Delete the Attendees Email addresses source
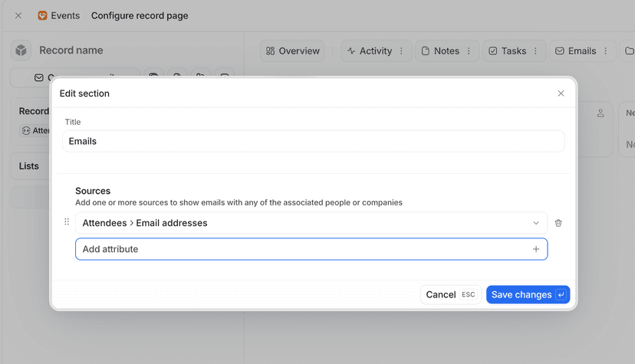 (x=558, y=223)
